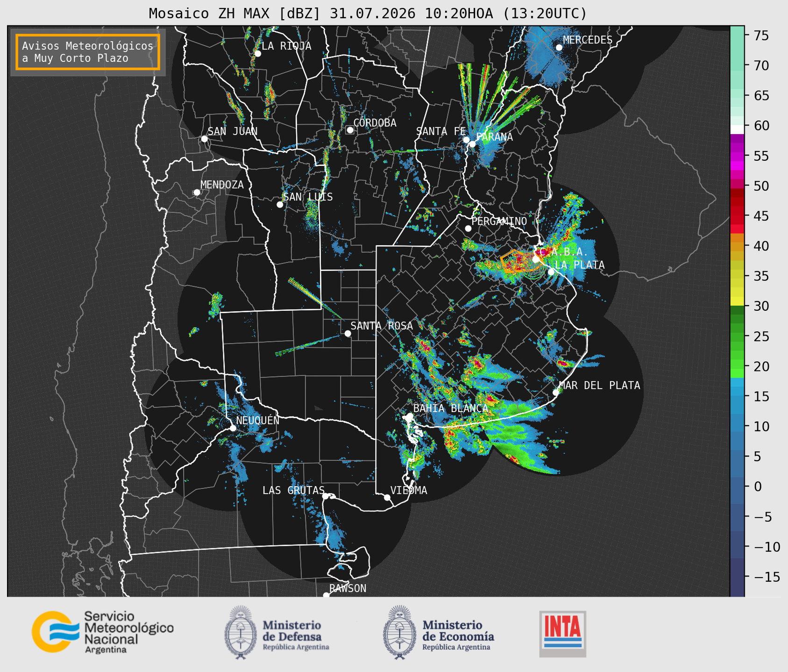Select the Santa Rosa city marker dot
Image resolution: width=788 pixels, height=672 pixels.
[348, 333]
